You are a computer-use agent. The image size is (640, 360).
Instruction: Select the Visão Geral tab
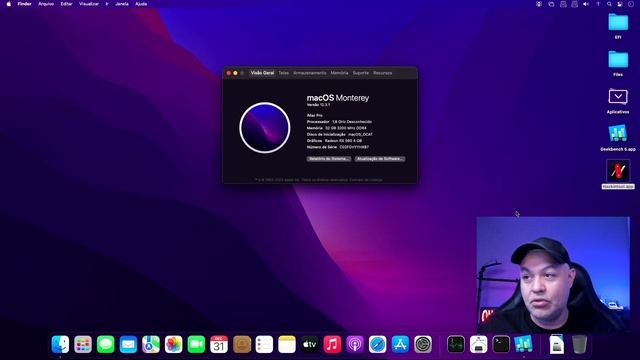pos(262,73)
